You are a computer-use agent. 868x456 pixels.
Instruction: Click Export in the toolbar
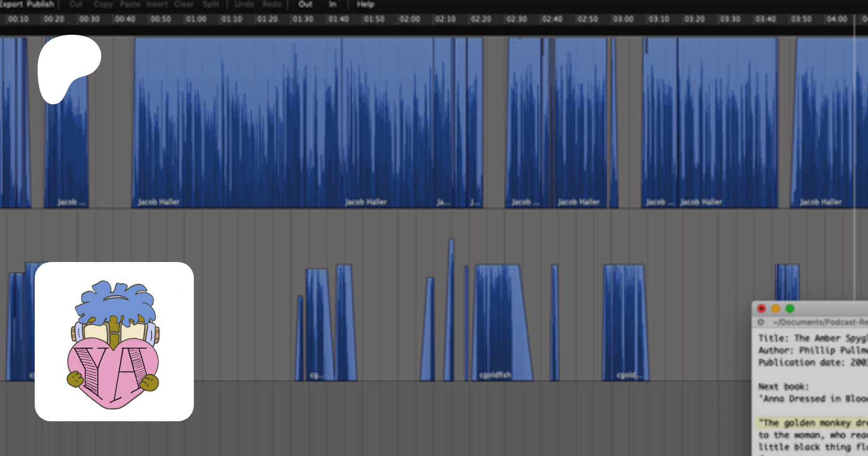click(11, 4)
